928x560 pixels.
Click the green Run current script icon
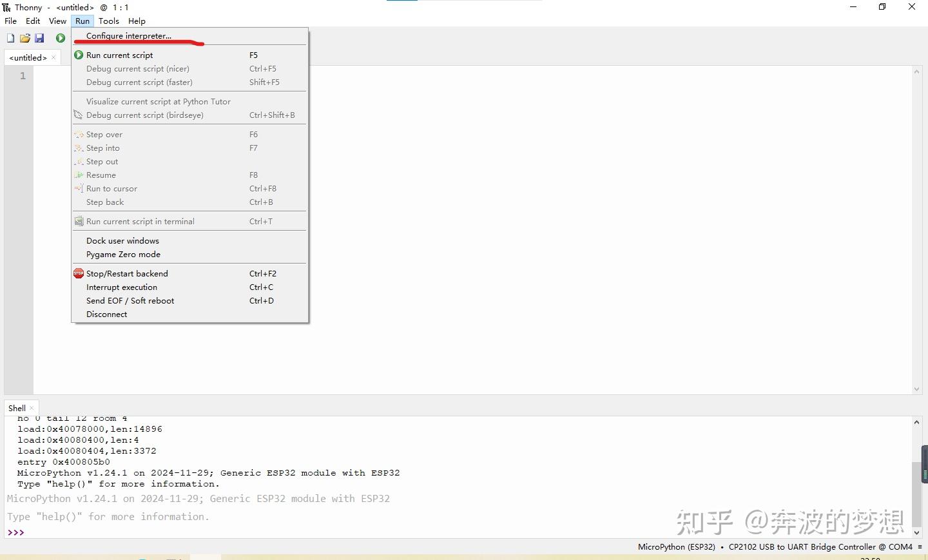coord(60,38)
